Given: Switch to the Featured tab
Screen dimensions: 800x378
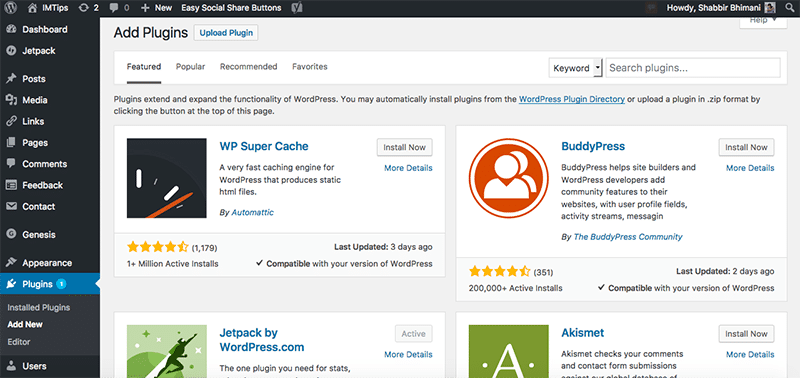Looking at the screenshot, I should coord(144,67).
